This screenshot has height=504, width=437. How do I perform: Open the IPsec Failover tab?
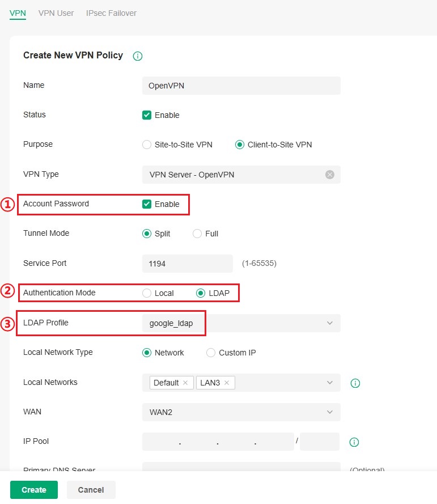coord(111,13)
